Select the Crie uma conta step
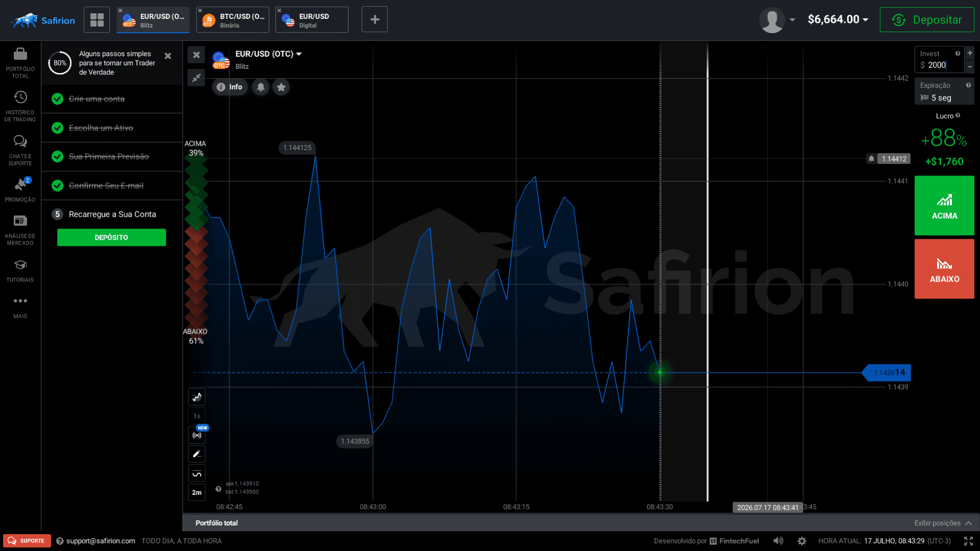Viewport: 980px width, 551px height. tap(111, 98)
